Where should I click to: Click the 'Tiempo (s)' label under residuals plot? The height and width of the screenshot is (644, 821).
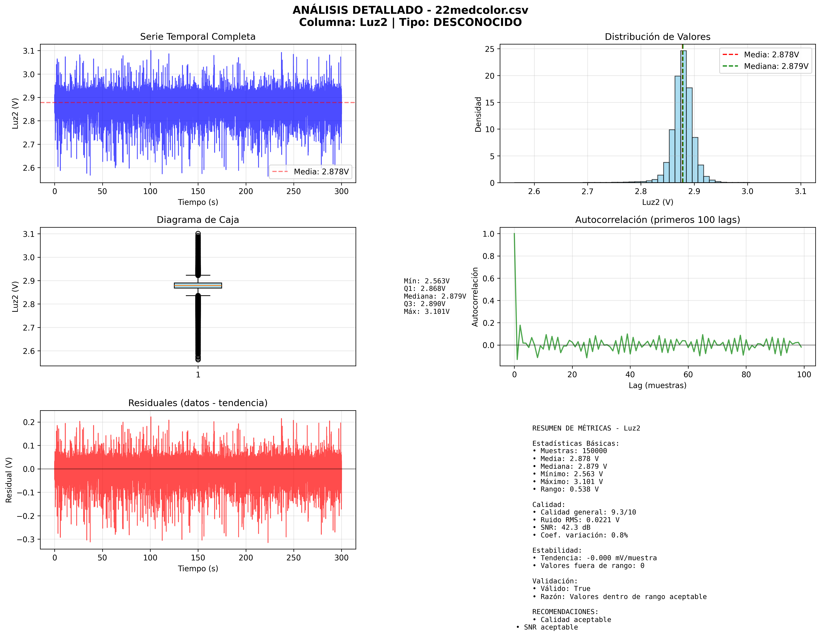pos(197,569)
